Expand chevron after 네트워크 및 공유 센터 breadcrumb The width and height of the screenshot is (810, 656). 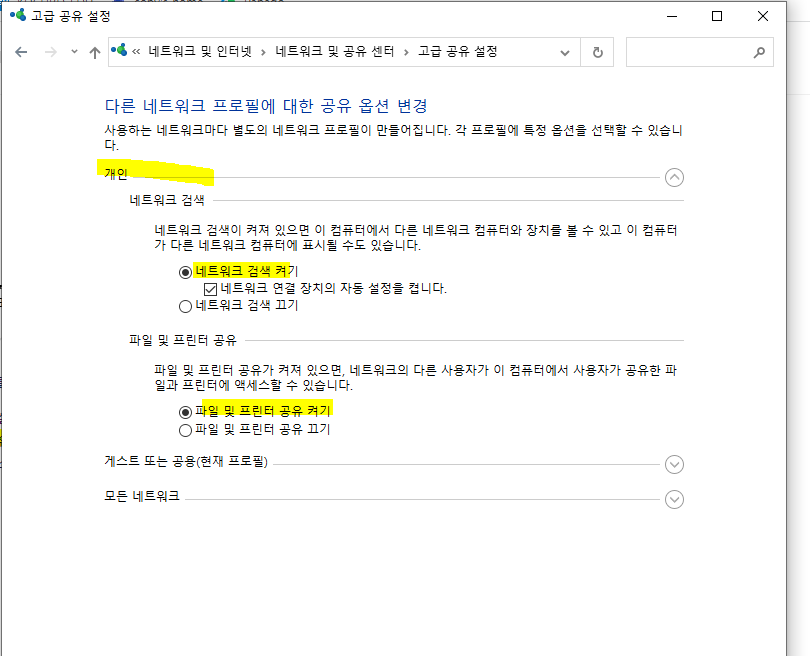pos(406,52)
